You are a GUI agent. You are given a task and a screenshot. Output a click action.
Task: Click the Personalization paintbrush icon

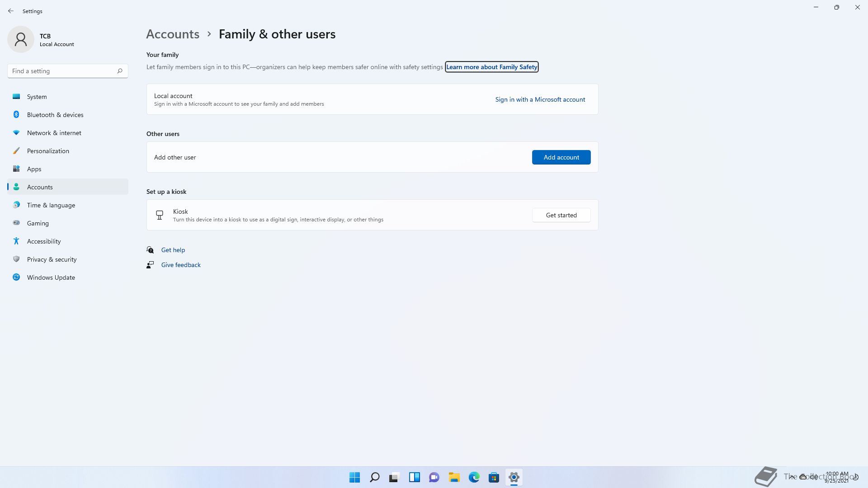tap(16, 150)
